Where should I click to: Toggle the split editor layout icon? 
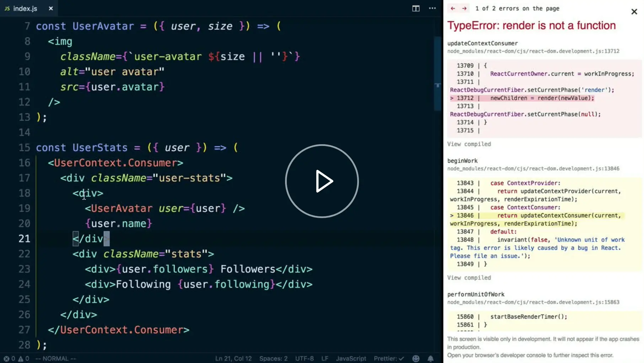click(415, 8)
